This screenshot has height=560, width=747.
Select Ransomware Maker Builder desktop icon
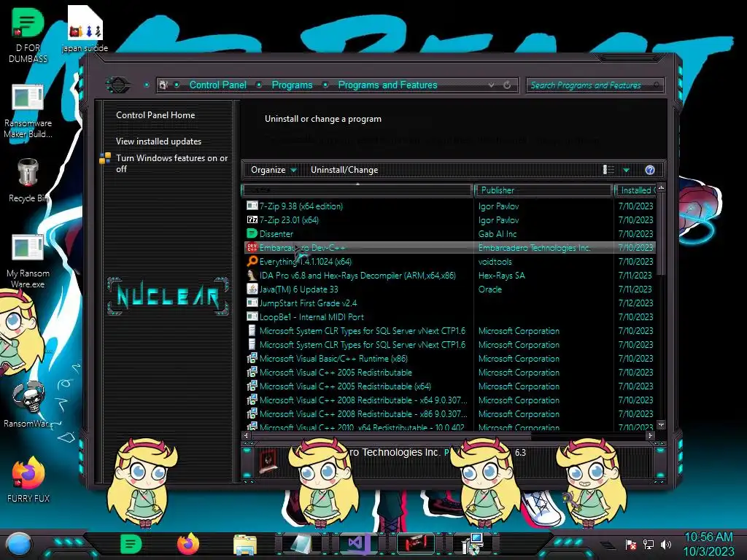pos(28,111)
